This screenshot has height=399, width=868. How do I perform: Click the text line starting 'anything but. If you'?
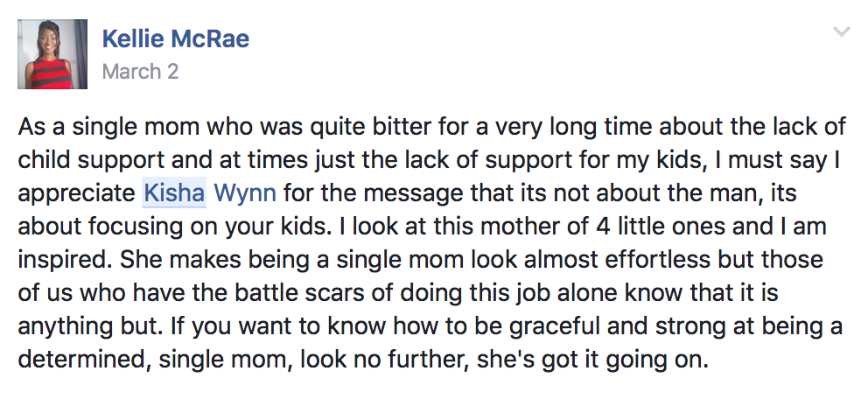click(x=430, y=326)
